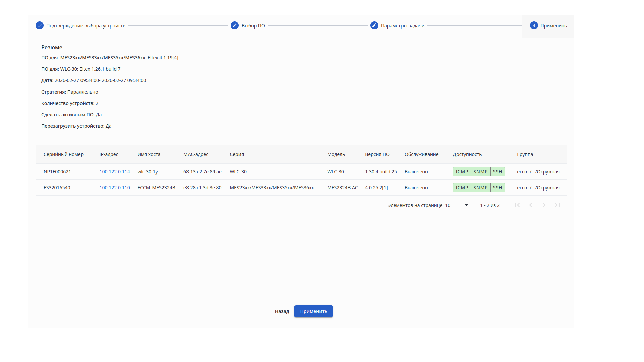The image size is (644, 362).
Task: Click SNMP badge in the WLC-30 row
Action: point(480,172)
